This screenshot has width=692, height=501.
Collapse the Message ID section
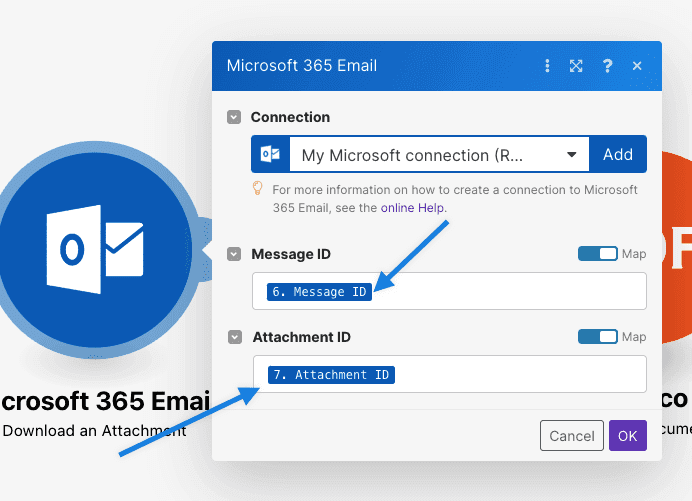click(234, 254)
